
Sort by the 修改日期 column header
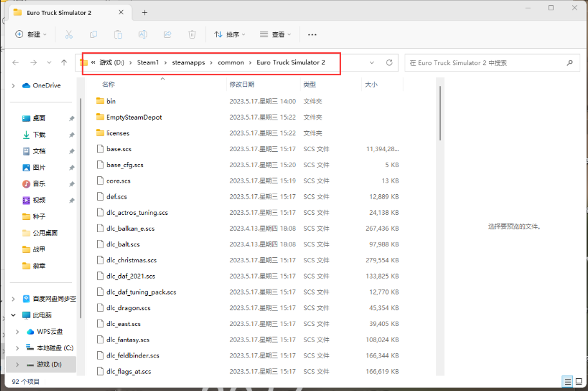[x=242, y=84]
